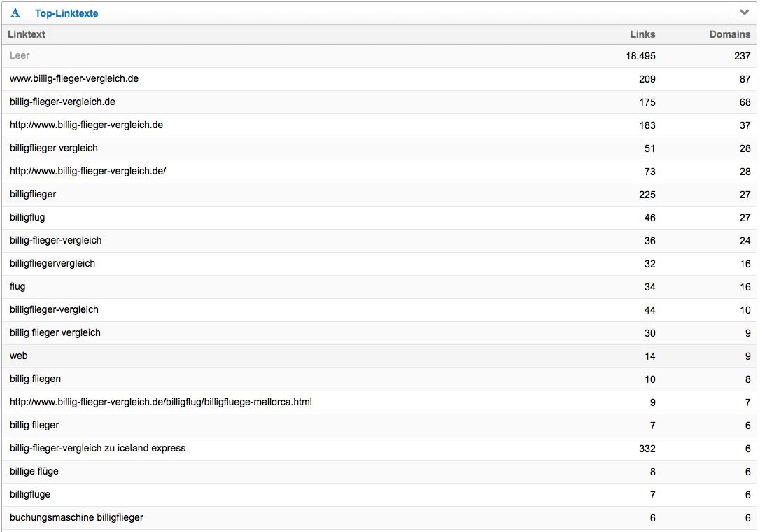Click the 332 links count value
The image size is (760, 532).
(x=647, y=449)
